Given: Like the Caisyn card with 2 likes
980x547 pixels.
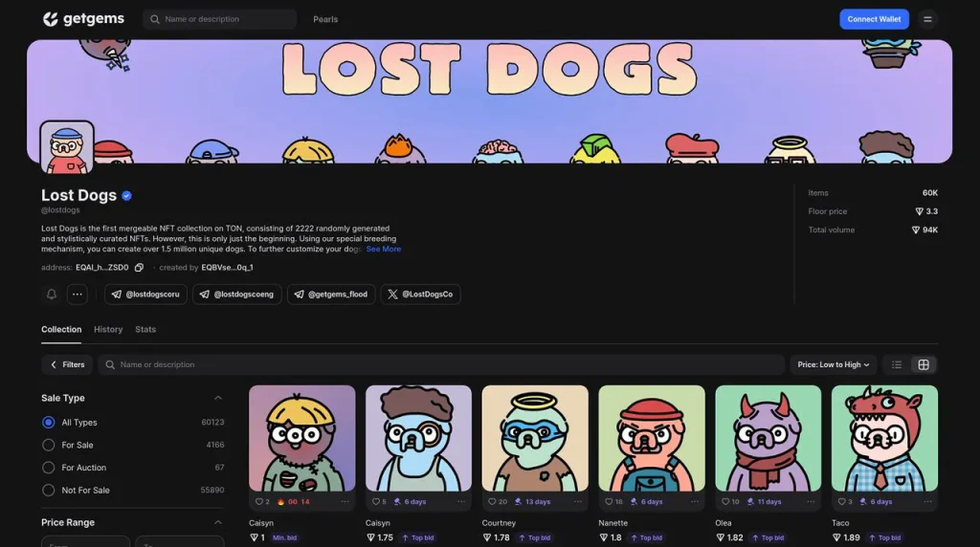Looking at the screenshot, I should pyautogui.click(x=258, y=501).
